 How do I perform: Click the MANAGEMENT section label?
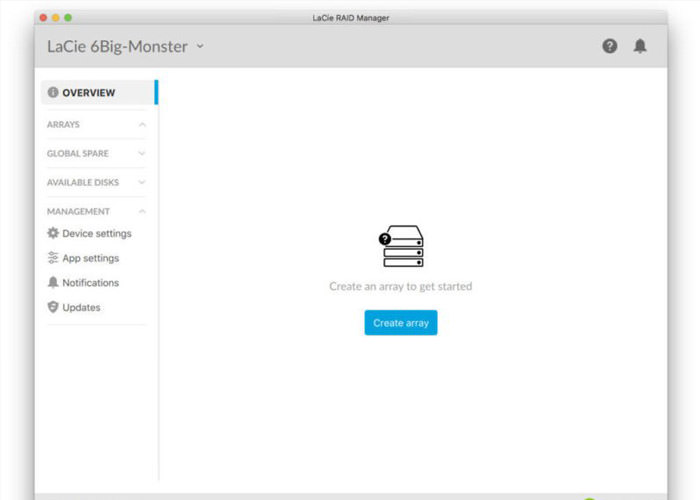(x=78, y=211)
